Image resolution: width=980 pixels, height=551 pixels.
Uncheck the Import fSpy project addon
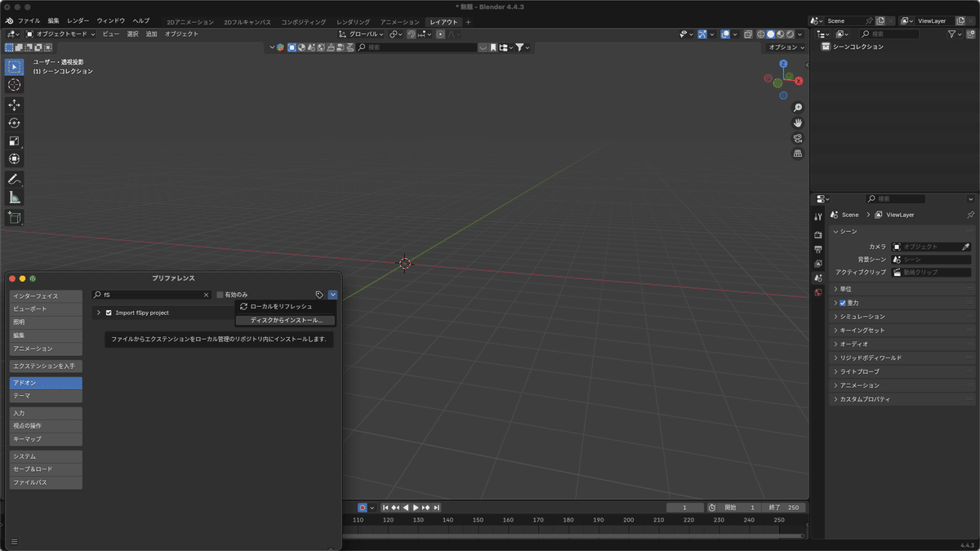pos(109,312)
